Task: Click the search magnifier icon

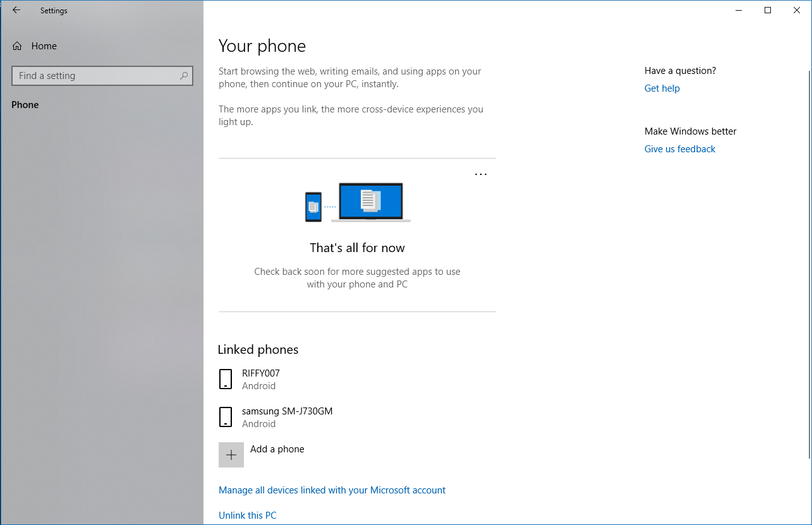Action: pyautogui.click(x=184, y=76)
